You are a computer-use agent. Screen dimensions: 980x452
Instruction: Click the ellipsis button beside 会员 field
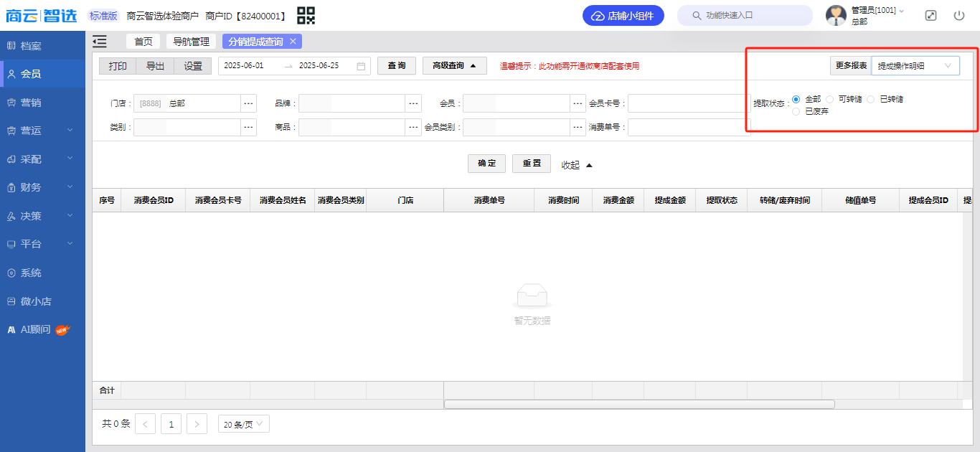point(578,103)
